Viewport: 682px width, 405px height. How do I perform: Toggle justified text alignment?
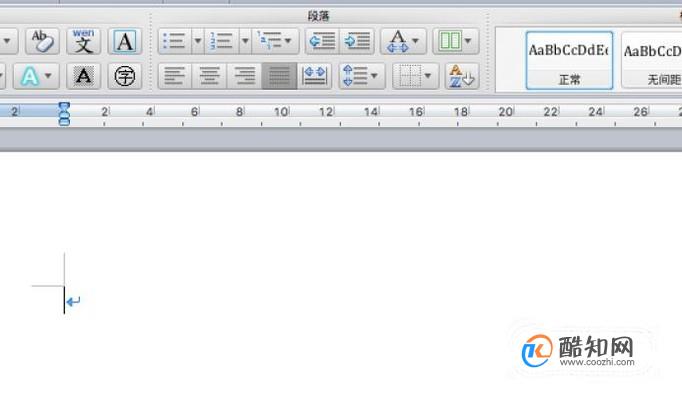click(x=279, y=76)
